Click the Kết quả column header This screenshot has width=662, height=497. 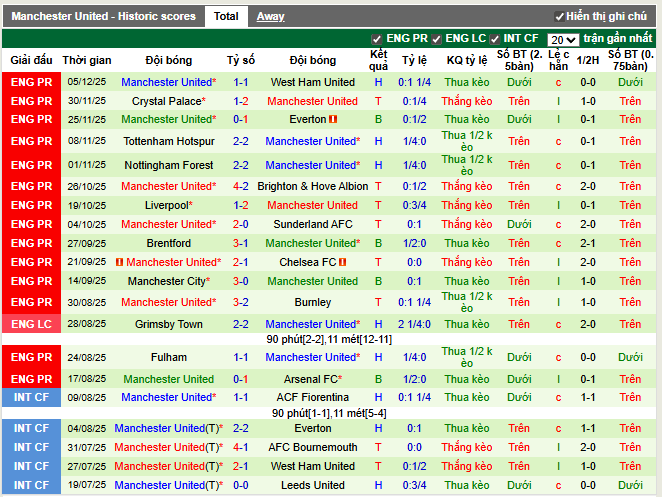(x=378, y=60)
